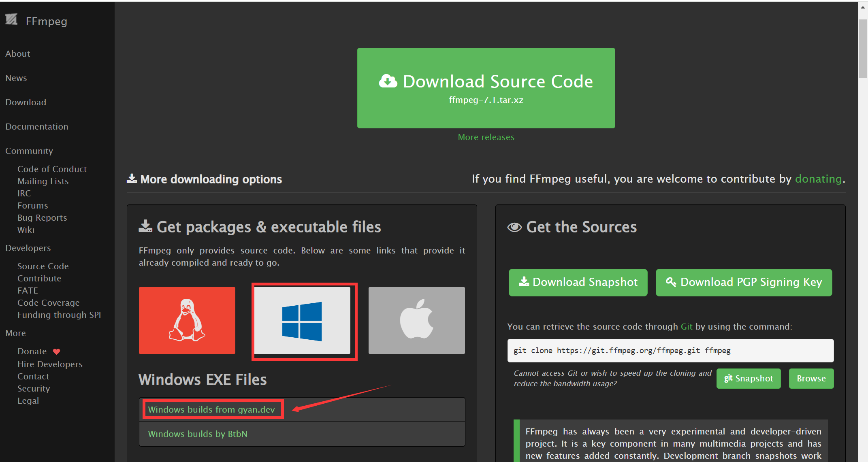Open Documentation from the sidebar
This screenshot has width=868, height=462.
[x=37, y=127]
